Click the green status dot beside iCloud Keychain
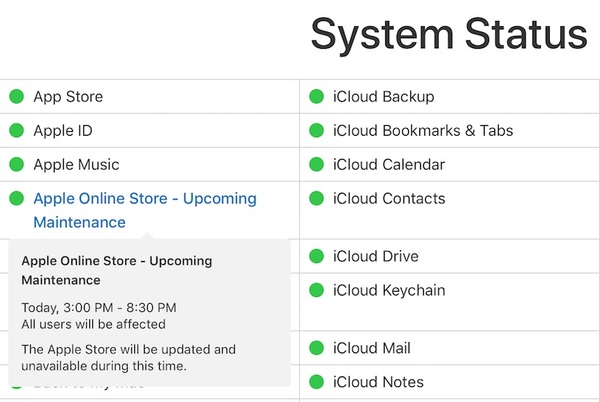 pos(316,290)
